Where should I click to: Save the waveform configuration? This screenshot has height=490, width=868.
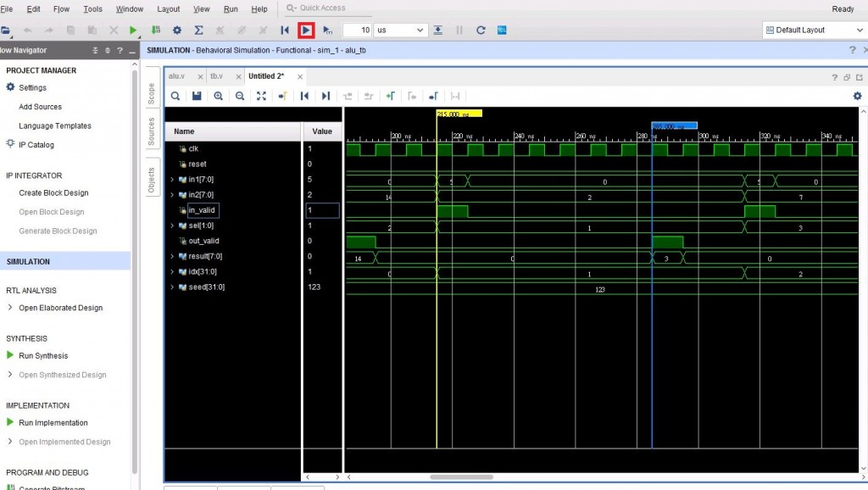click(x=197, y=96)
